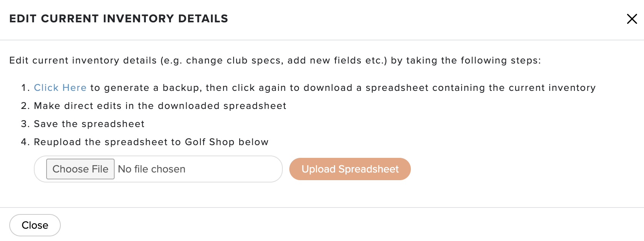The image size is (644, 241).
Task: Open the Choose File picker
Action: (80, 169)
